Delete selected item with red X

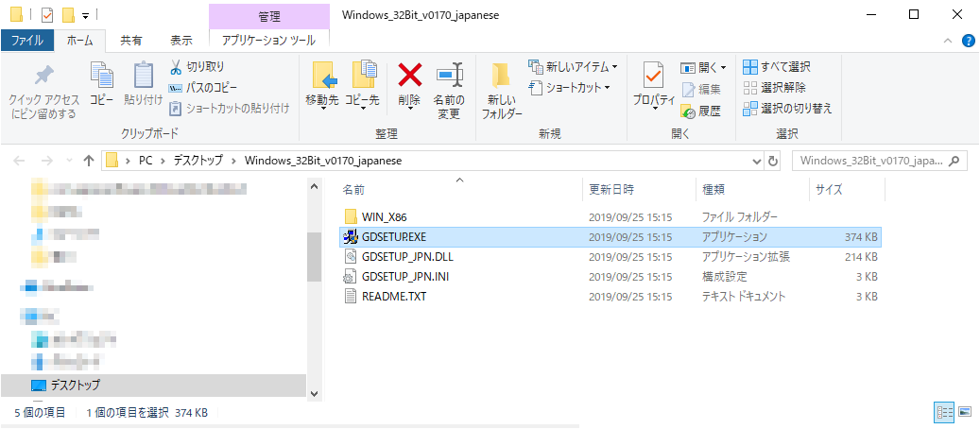coord(410,87)
